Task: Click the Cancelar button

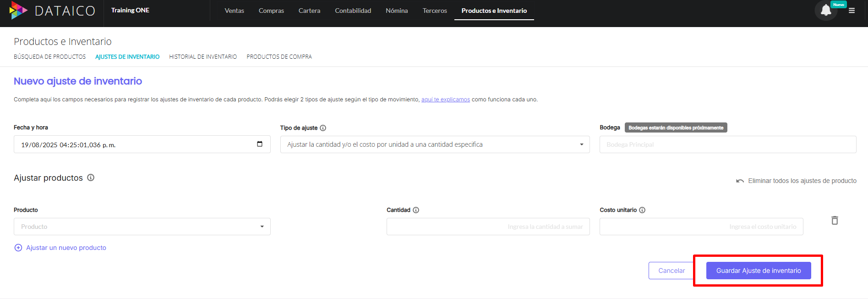Action: coord(671,271)
